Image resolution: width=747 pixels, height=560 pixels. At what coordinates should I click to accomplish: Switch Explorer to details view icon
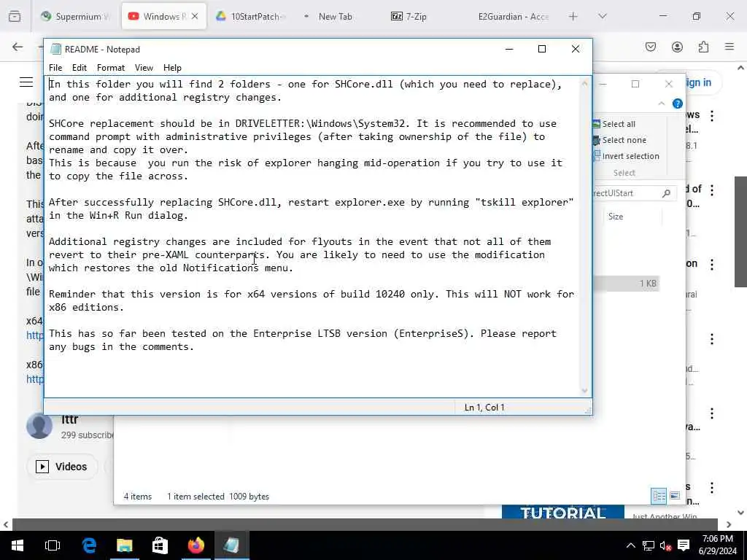(x=659, y=496)
